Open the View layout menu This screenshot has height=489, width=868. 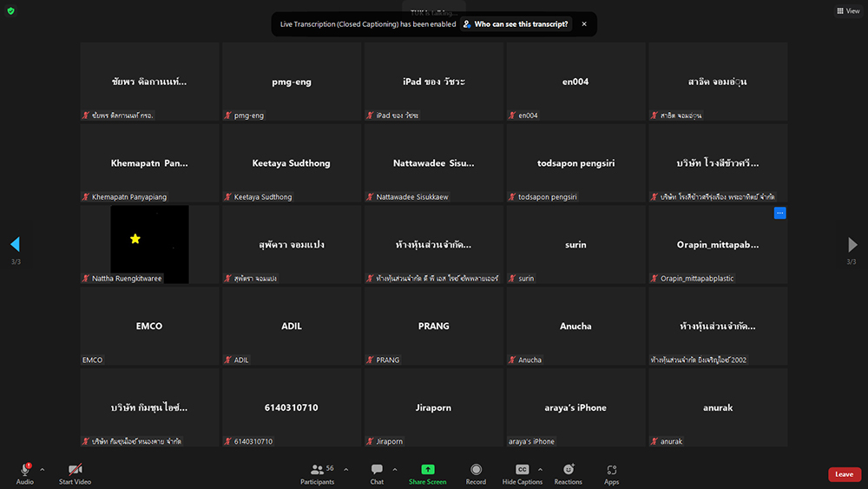847,11
